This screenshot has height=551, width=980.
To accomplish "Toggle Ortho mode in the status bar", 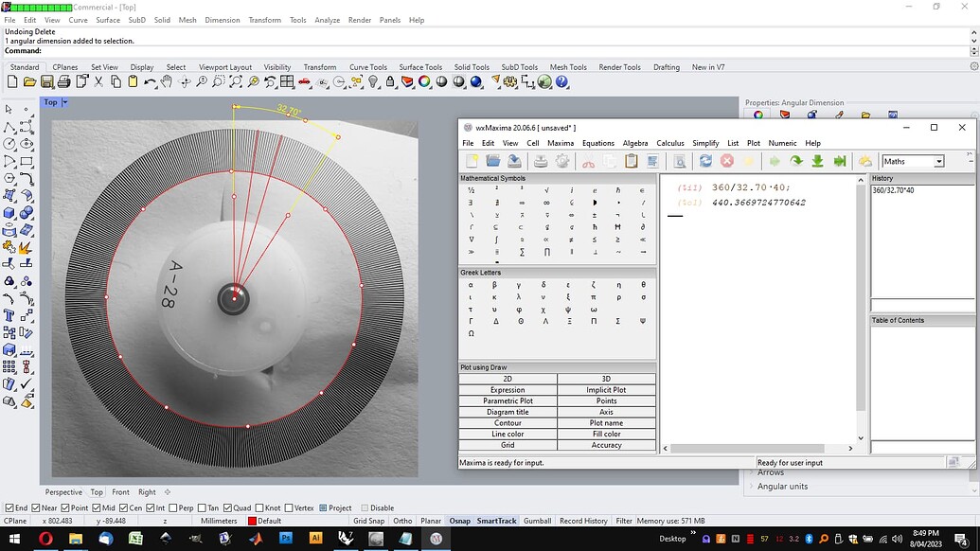I will pos(402,520).
